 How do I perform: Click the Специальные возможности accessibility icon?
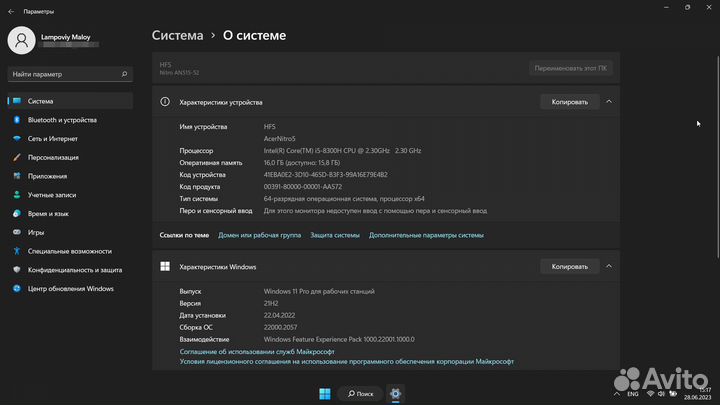click(17, 251)
